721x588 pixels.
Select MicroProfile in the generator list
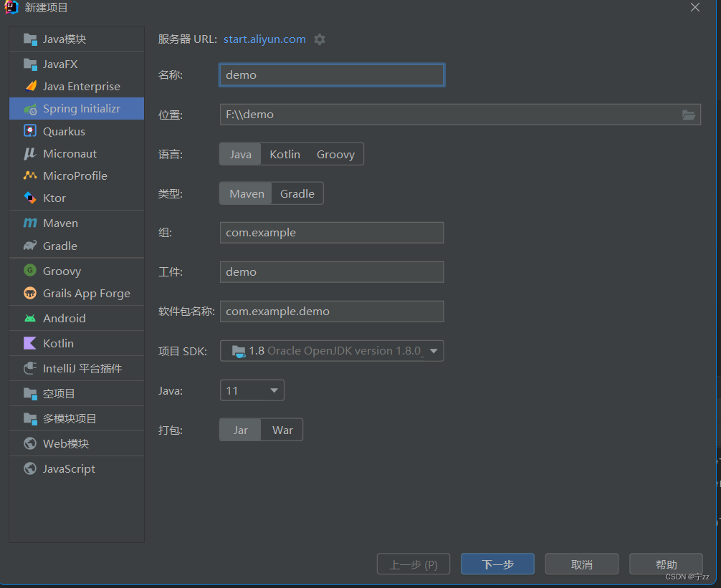coord(77,175)
